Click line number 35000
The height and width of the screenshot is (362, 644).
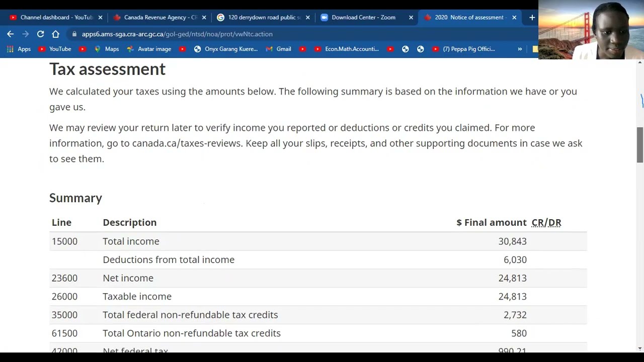[64, 315]
